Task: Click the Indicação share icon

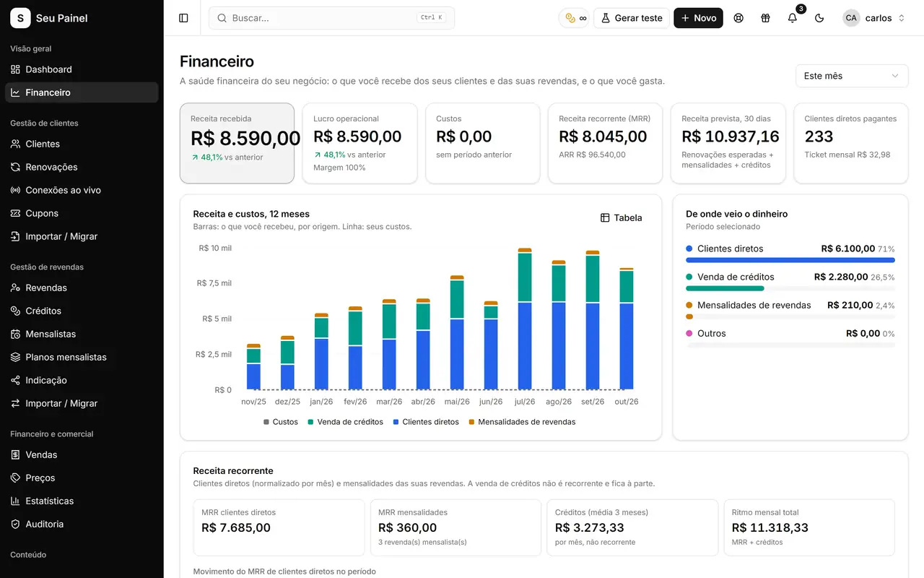Action: [x=15, y=380]
